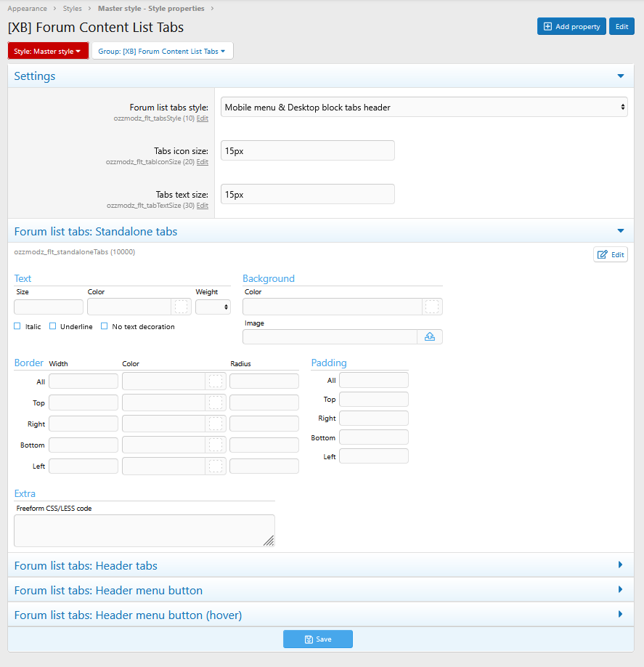Click the upload icon beside Background Image field
This screenshot has height=667, width=644.
430,336
